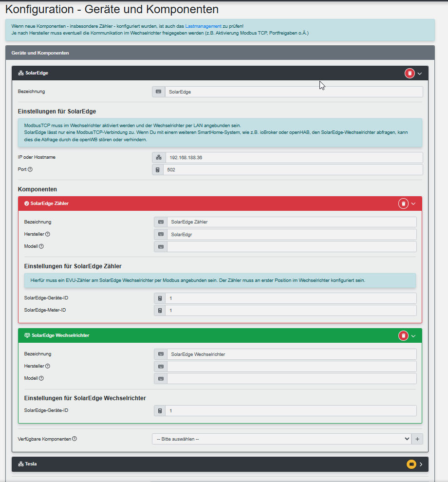This screenshot has width=448, height=482.
Task: Click the network icon beside IP oder Hostname
Action: pyautogui.click(x=158, y=157)
